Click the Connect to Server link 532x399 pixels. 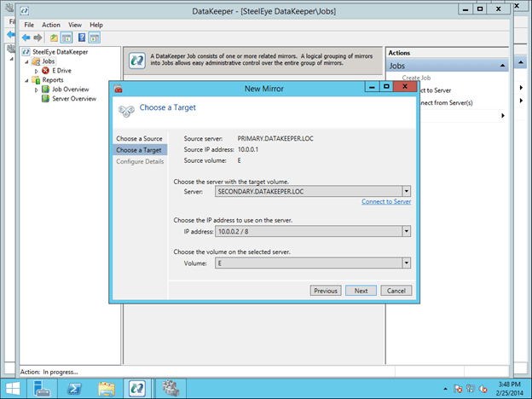click(386, 202)
